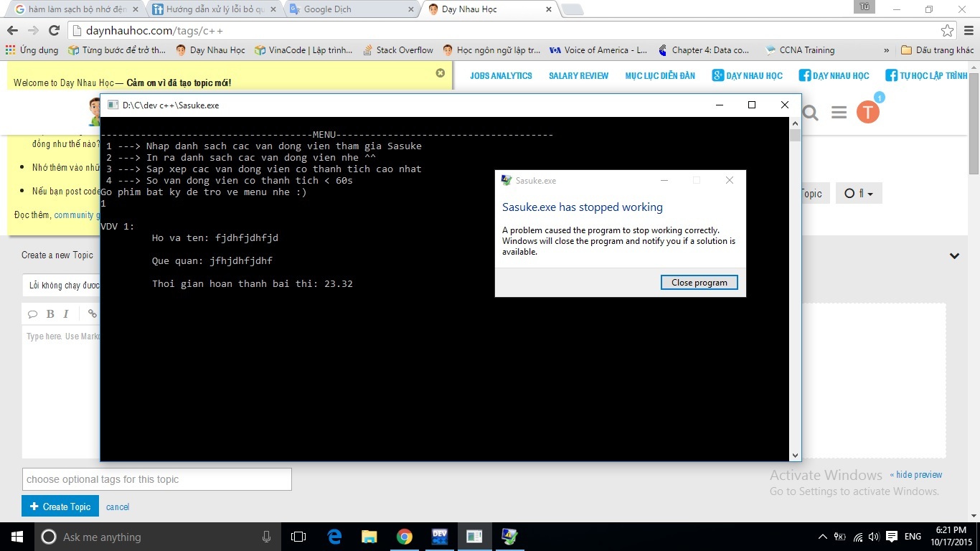Viewport: 980px width, 551px height.
Task: Click the optional tags input field
Action: point(156,479)
